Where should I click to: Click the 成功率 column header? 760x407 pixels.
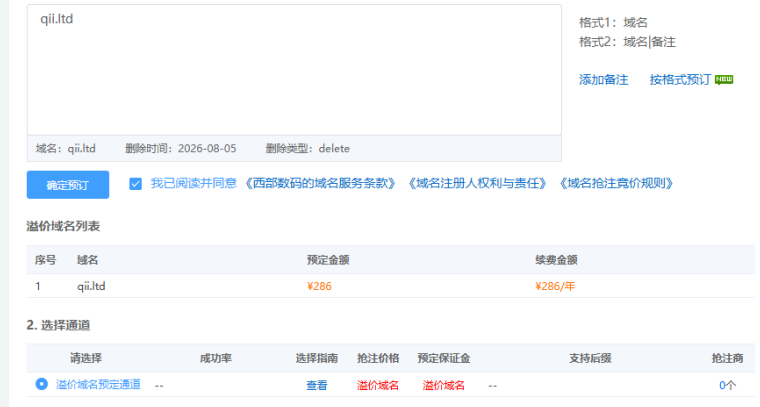pos(216,358)
